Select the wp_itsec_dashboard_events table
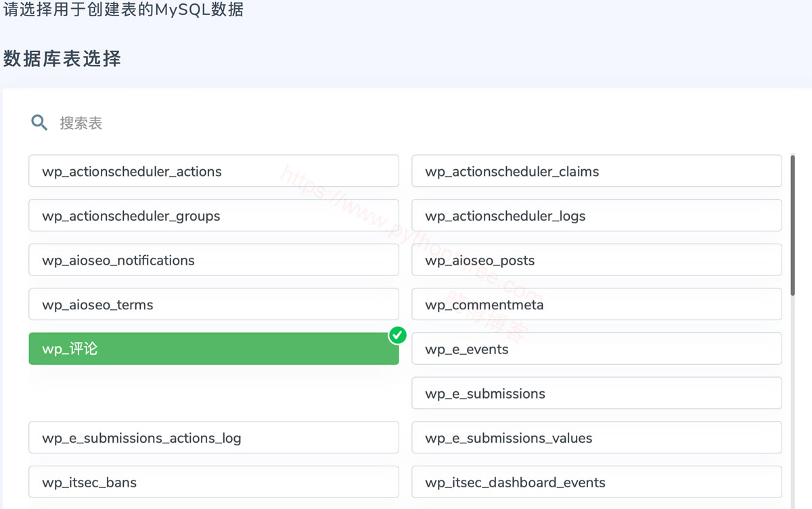Screen dimensions: 812x509 pyautogui.click(x=596, y=483)
